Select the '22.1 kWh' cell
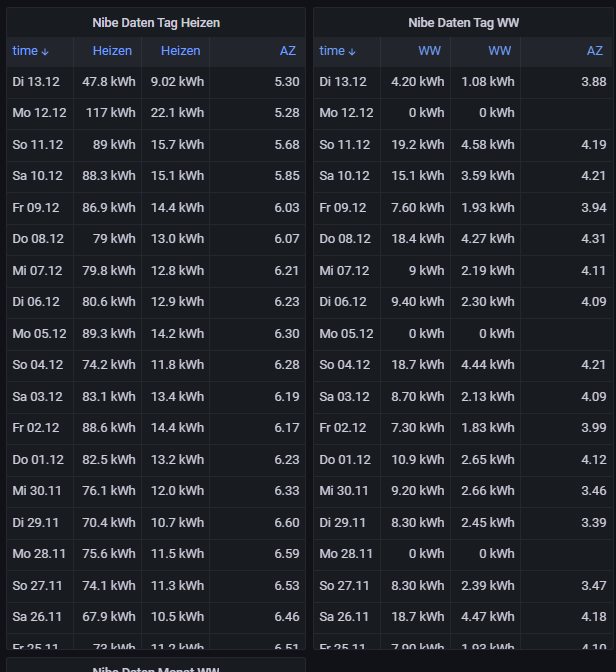This screenshot has height=672, width=616. pos(177,113)
